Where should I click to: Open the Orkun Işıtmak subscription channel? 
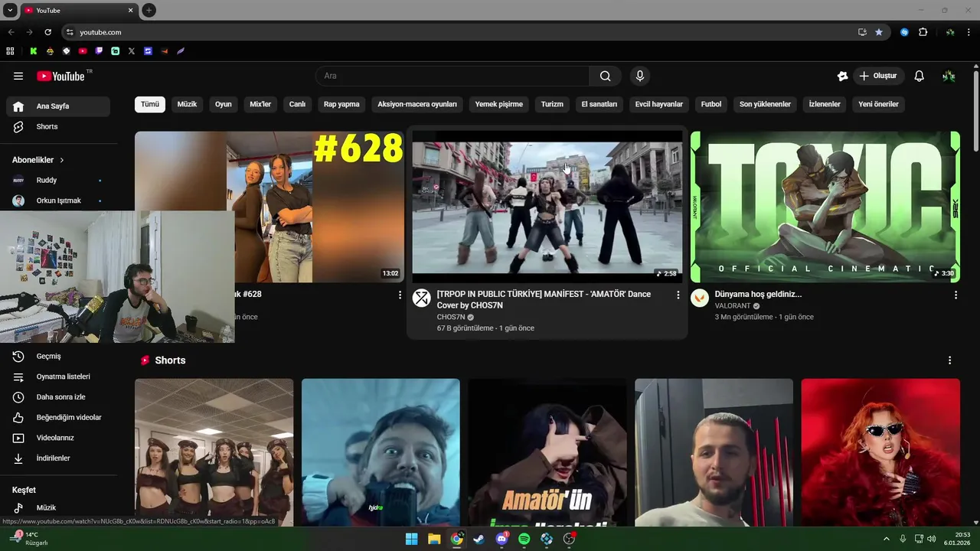pos(58,201)
